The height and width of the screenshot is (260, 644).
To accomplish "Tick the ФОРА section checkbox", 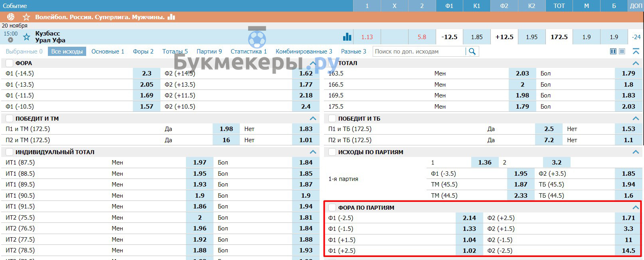I will pyautogui.click(x=9, y=63).
